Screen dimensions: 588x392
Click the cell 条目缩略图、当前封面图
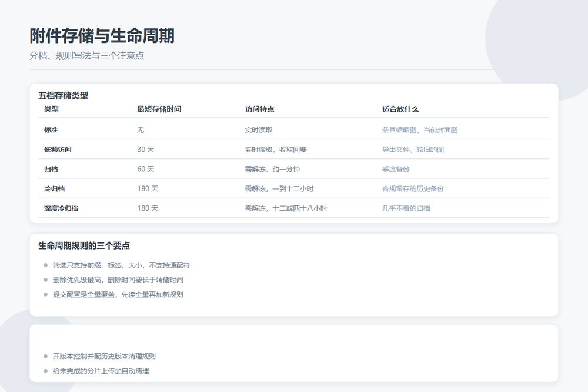click(420, 130)
